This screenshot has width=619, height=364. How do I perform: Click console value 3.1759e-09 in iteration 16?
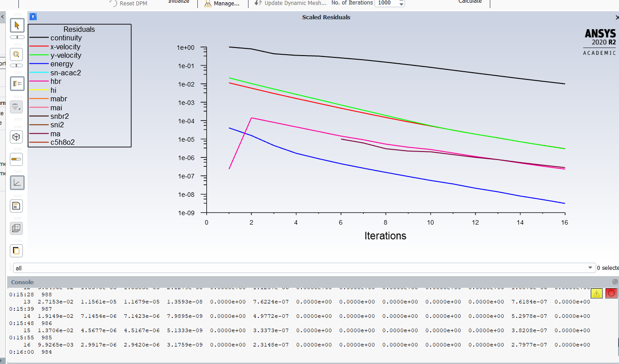click(185, 345)
